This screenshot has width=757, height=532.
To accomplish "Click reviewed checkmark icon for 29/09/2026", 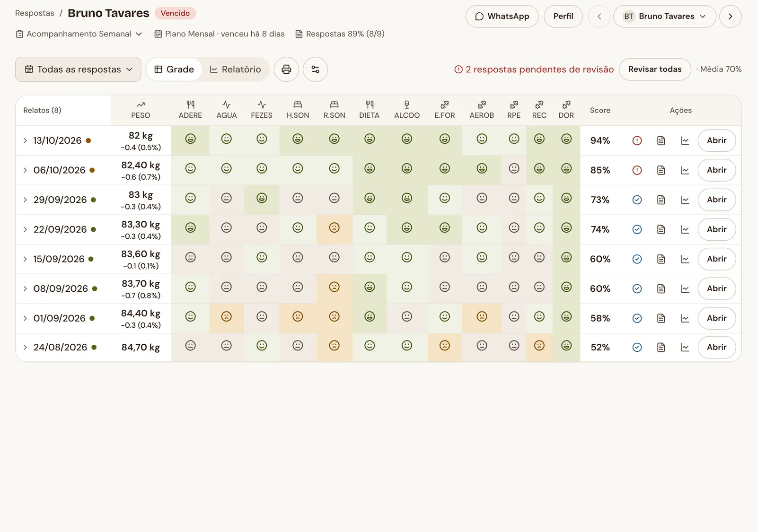I will (637, 200).
